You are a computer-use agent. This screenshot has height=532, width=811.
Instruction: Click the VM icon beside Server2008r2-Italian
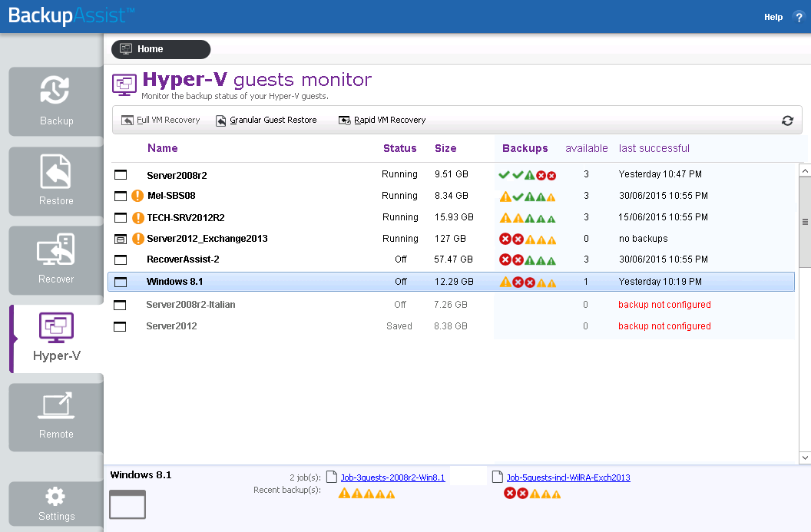(120, 305)
